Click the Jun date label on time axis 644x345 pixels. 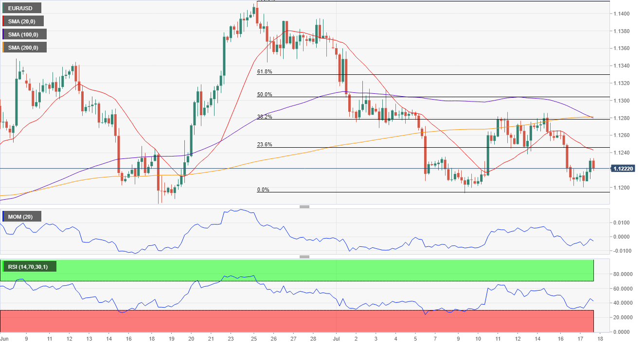tap(5, 338)
